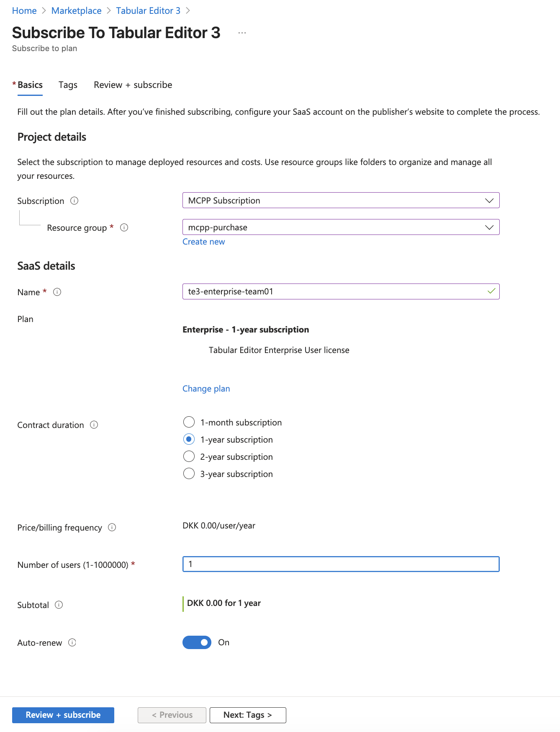Click the Review + subscribe button

[63, 715]
